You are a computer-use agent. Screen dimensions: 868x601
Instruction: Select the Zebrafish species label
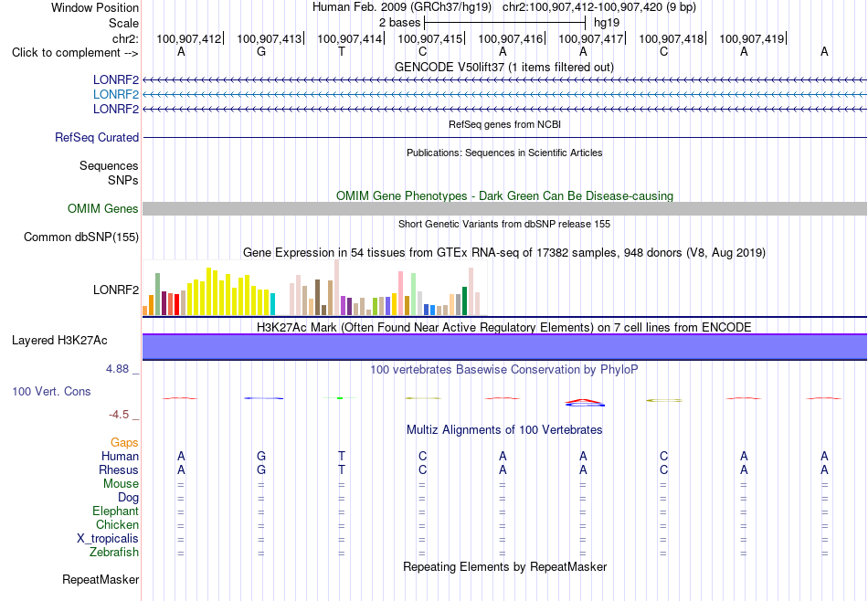click(x=114, y=553)
